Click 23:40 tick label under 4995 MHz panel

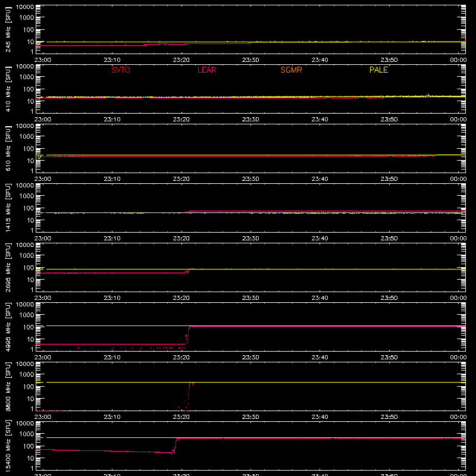(x=320, y=358)
